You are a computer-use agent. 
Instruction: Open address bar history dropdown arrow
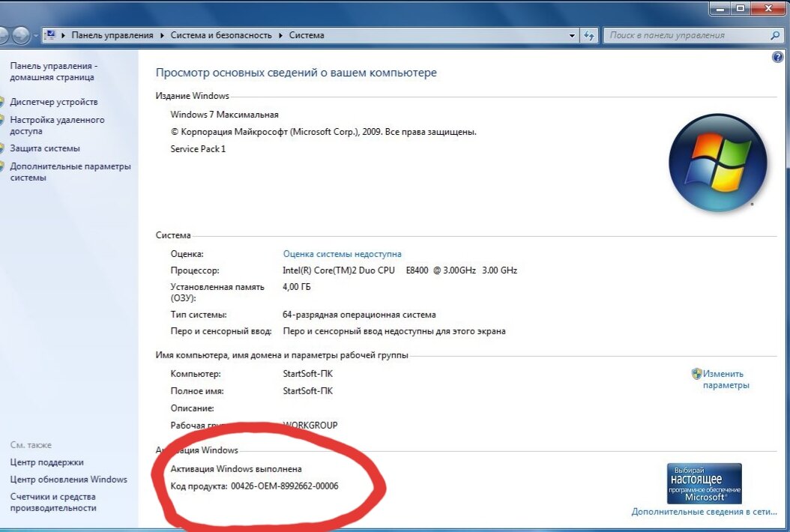(572, 36)
